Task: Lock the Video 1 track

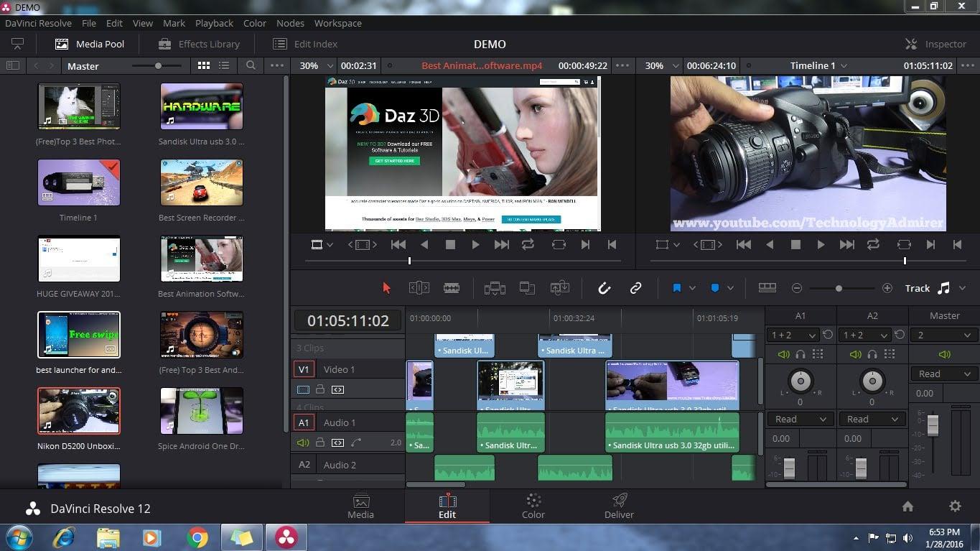Action: pyautogui.click(x=320, y=389)
